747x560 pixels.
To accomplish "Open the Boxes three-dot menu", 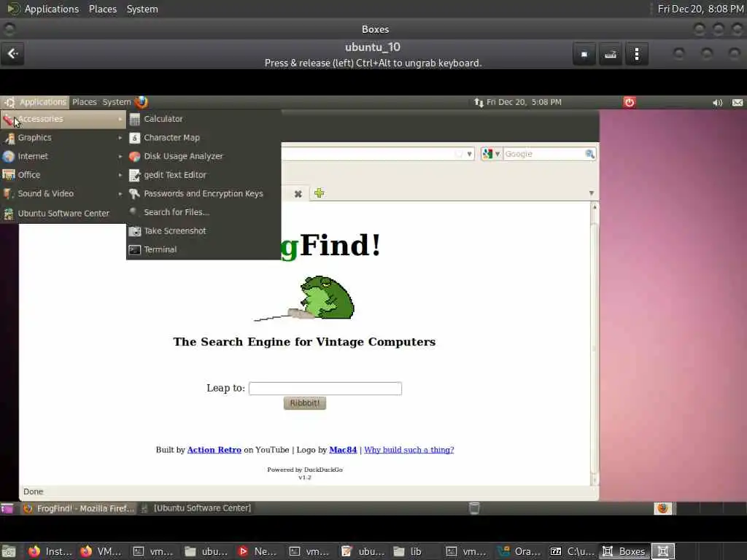I will (636, 54).
